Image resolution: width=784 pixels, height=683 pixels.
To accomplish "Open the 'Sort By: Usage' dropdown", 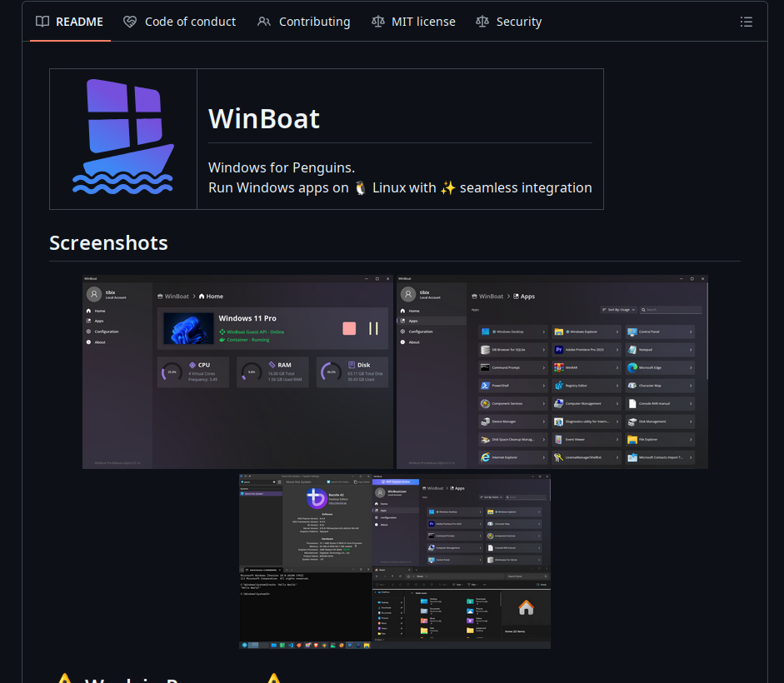I will (x=619, y=310).
